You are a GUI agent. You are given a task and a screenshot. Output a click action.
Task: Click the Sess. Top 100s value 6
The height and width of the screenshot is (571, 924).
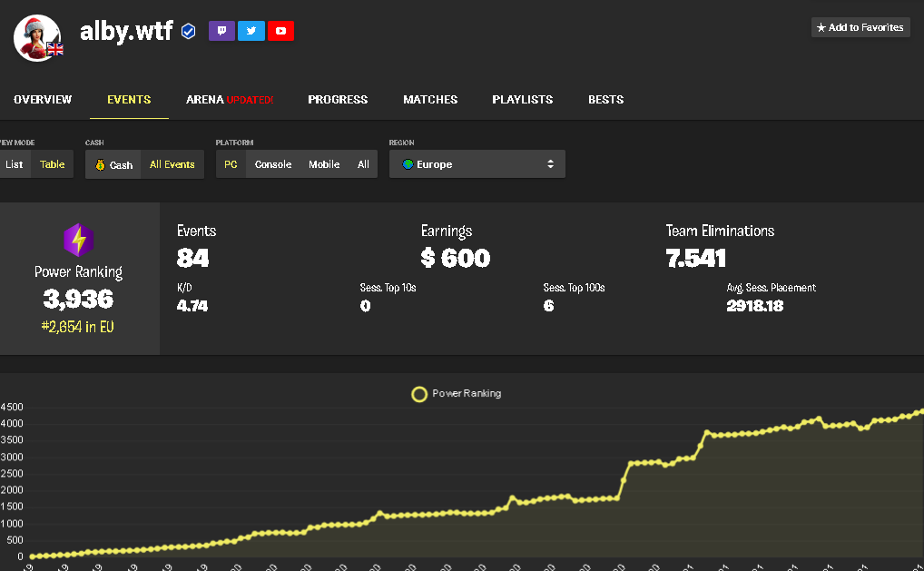pyautogui.click(x=548, y=306)
